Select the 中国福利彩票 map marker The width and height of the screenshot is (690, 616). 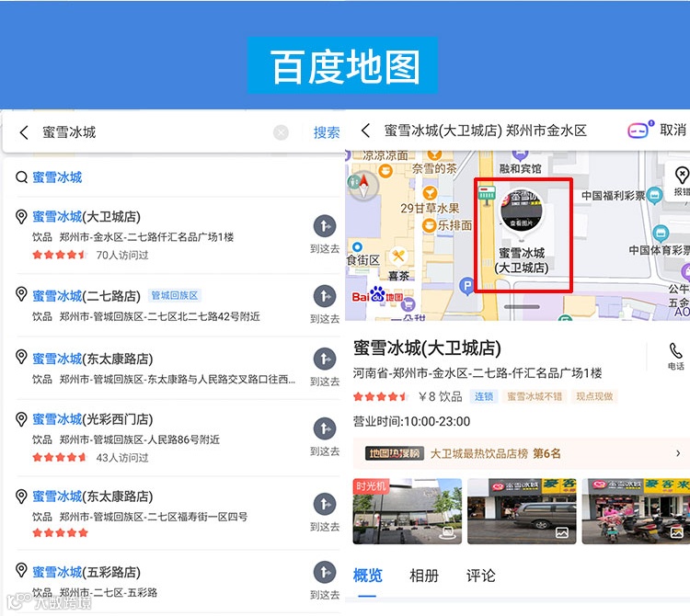[x=621, y=196]
